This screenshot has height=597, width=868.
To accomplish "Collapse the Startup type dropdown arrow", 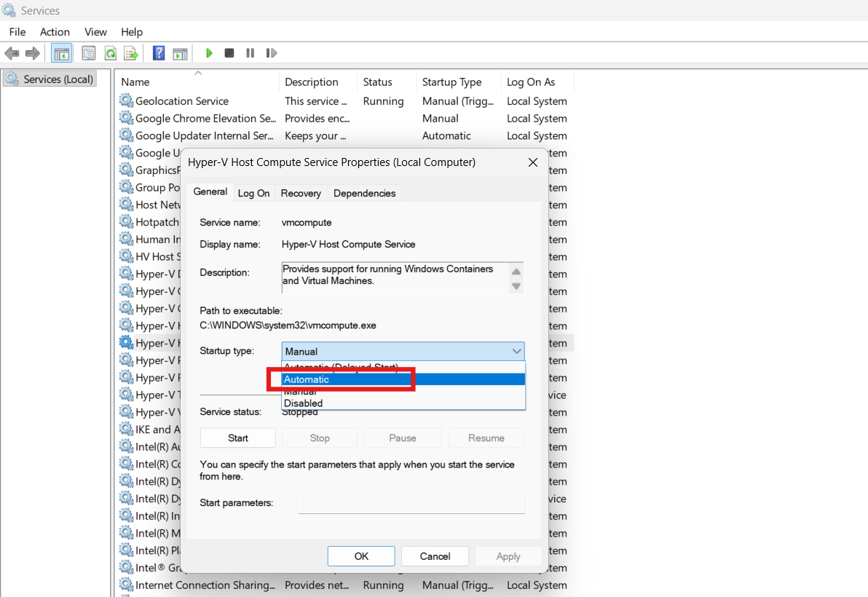I will click(x=517, y=351).
